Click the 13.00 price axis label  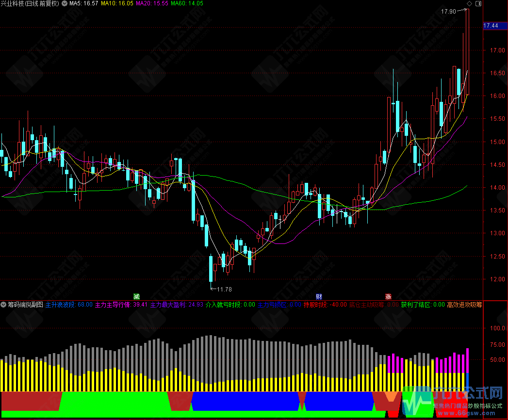point(497,233)
